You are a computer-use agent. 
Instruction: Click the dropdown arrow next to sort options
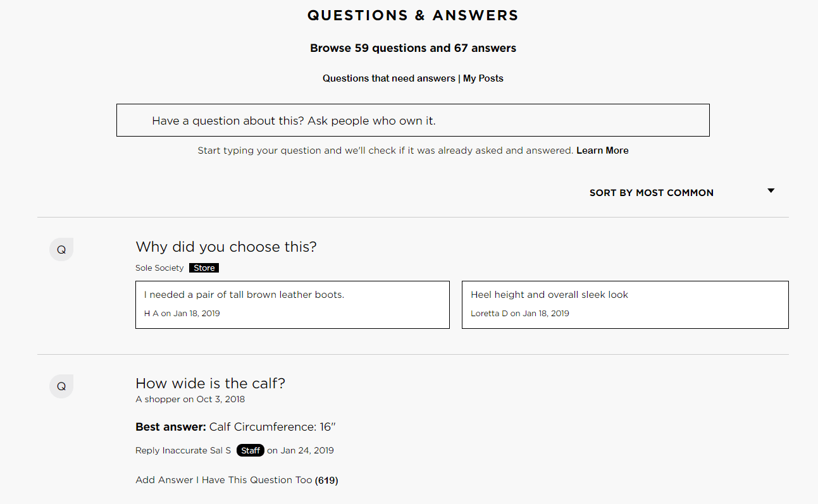tap(771, 190)
